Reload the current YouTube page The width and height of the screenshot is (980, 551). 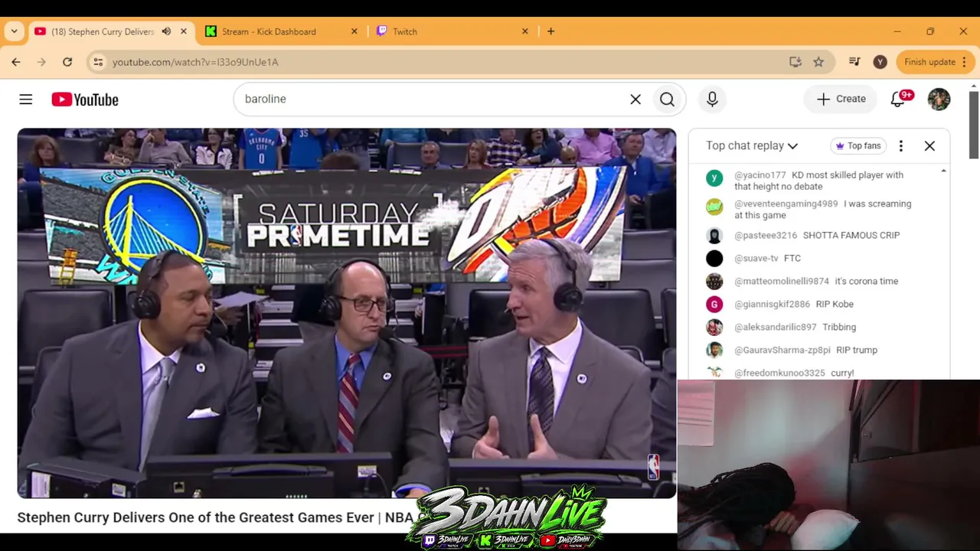pos(67,62)
